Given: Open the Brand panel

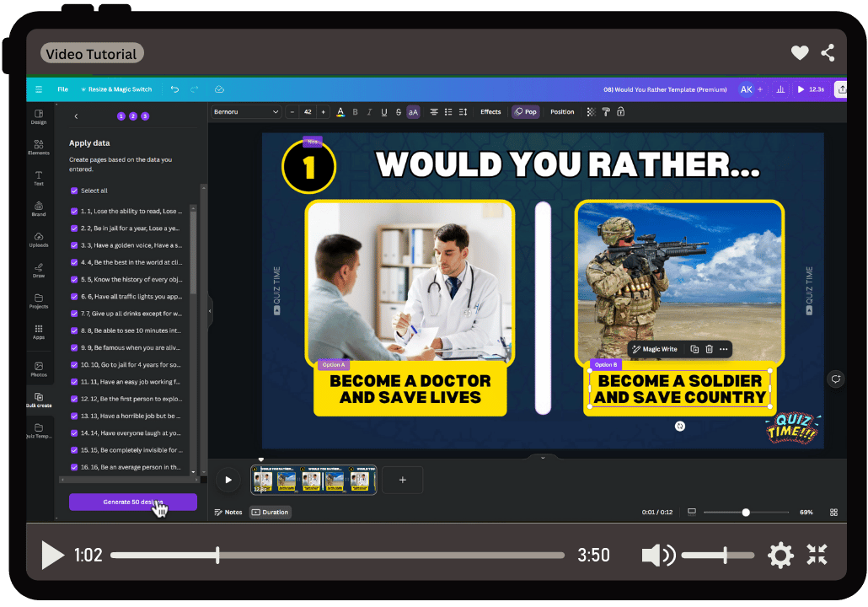Looking at the screenshot, I should coord(39,209).
